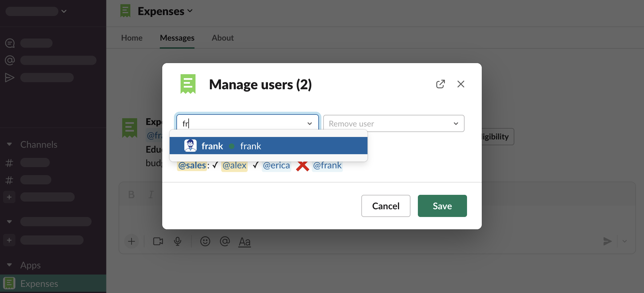This screenshot has width=644, height=293.
Task: Click the mention @ icon in composer
Action: pos(225,241)
